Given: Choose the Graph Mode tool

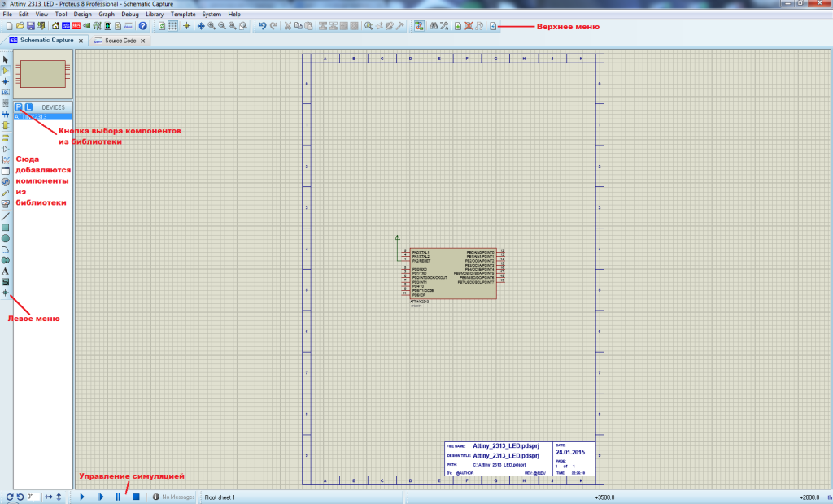Looking at the screenshot, I should point(6,160).
